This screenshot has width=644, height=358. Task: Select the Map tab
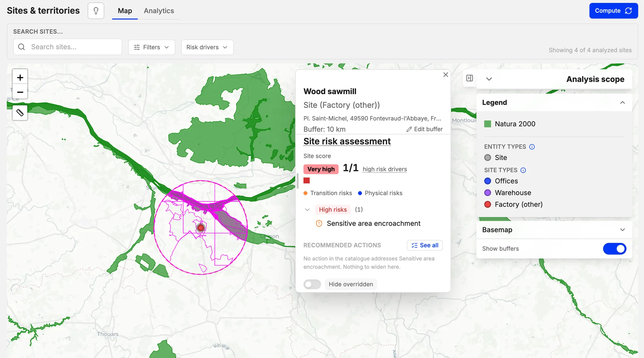pyautogui.click(x=125, y=11)
